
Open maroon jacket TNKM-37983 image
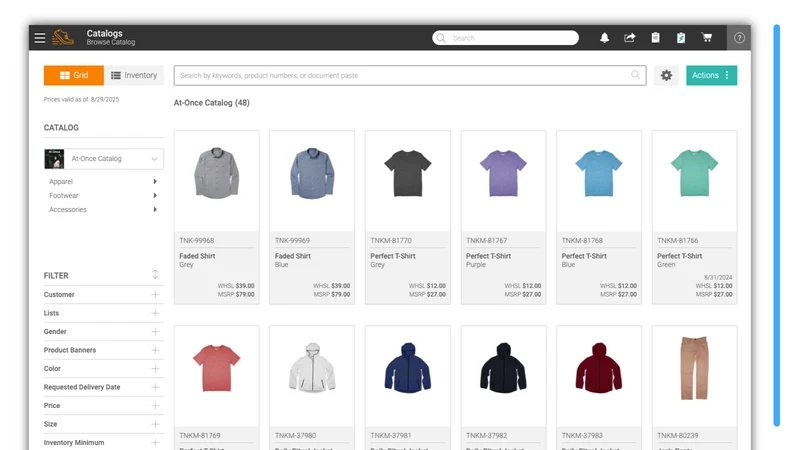point(599,368)
